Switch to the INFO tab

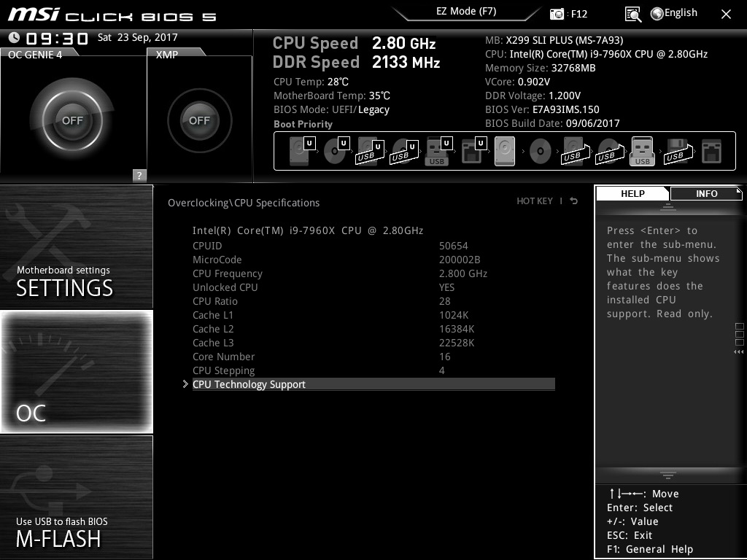click(706, 193)
